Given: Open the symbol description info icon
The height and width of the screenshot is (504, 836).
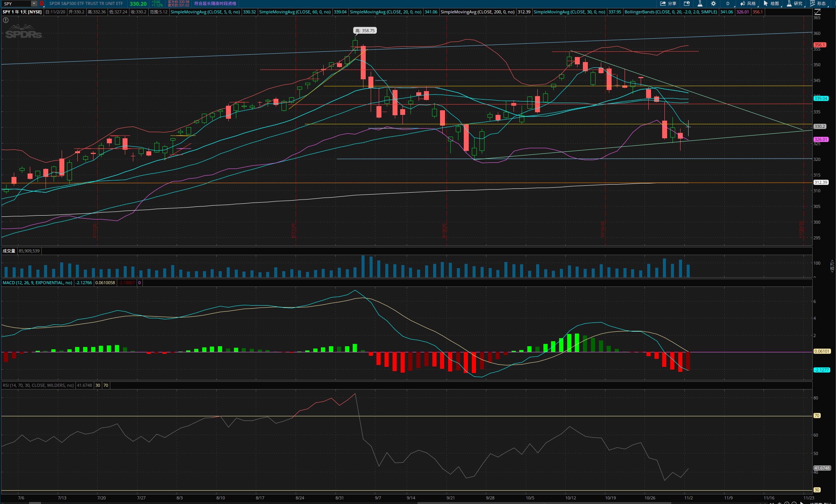Looking at the screenshot, I should click(687, 3).
